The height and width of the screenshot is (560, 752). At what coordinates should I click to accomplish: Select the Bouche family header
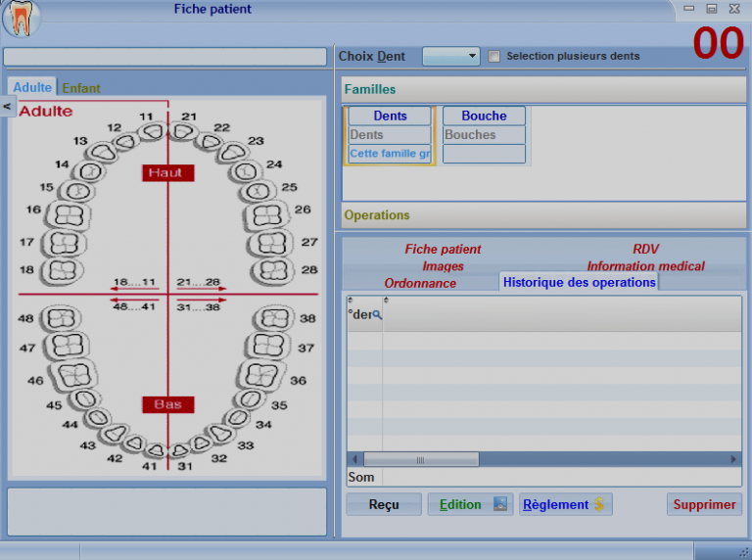[x=484, y=117]
